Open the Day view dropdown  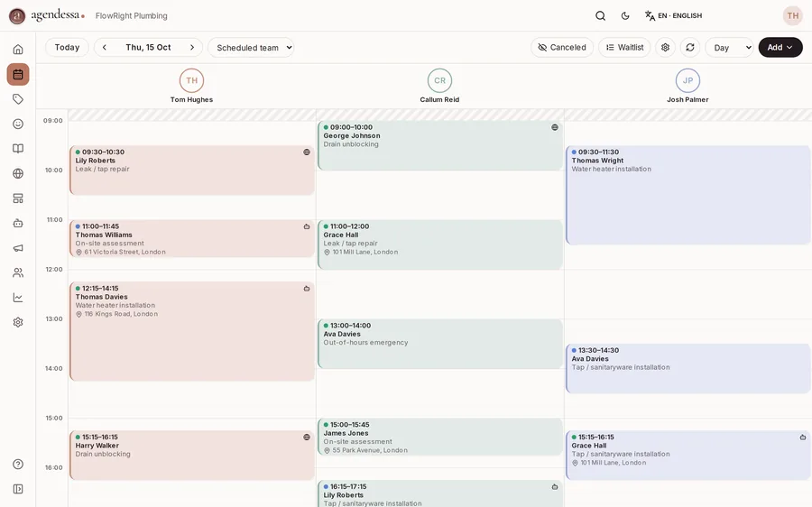tap(729, 47)
